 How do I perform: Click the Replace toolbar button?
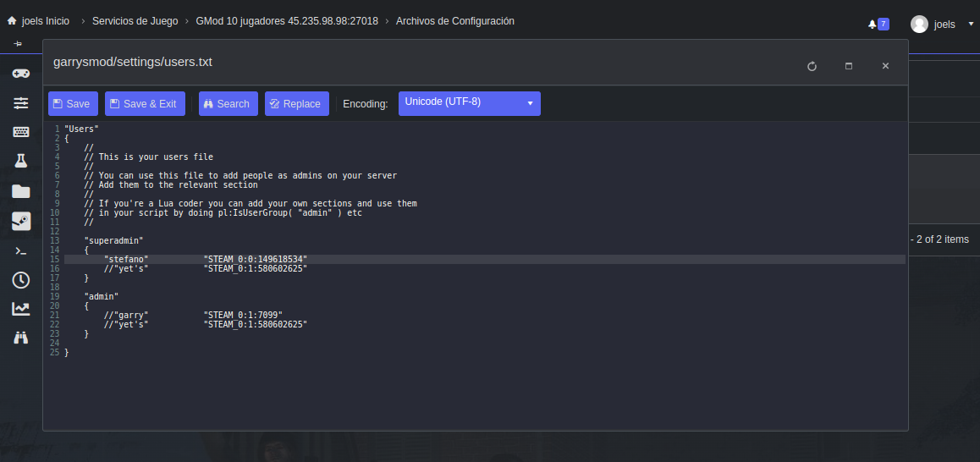[x=296, y=104]
